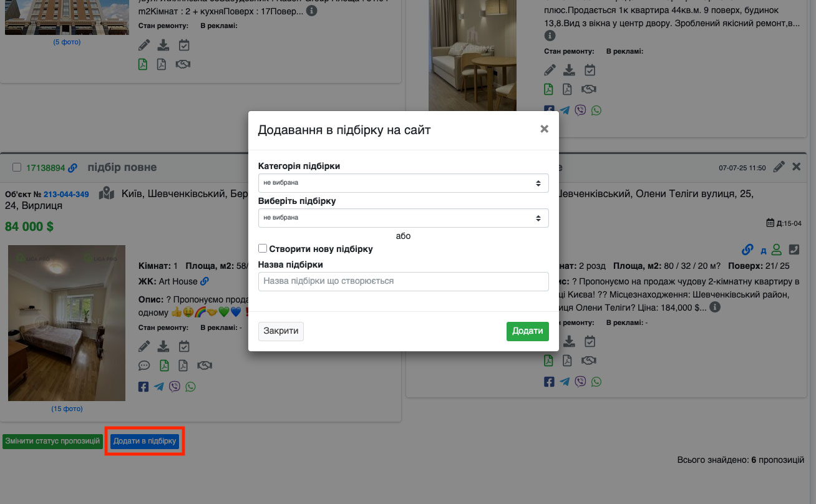Click the comment bubble icon in the Art House card
The height and width of the screenshot is (504, 816).
[144, 366]
